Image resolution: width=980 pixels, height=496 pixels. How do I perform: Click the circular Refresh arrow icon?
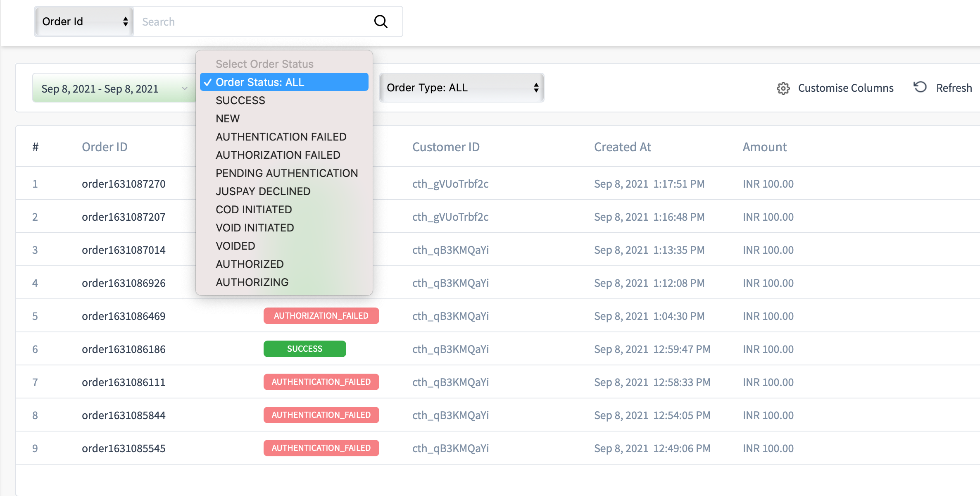coord(920,87)
